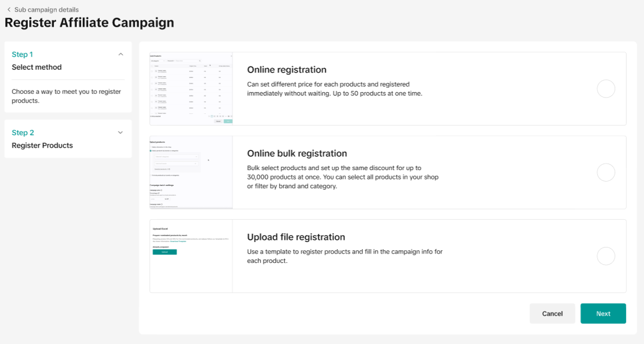Select the Online registration radio button
The height and width of the screenshot is (344, 644).
[x=606, y=89]
